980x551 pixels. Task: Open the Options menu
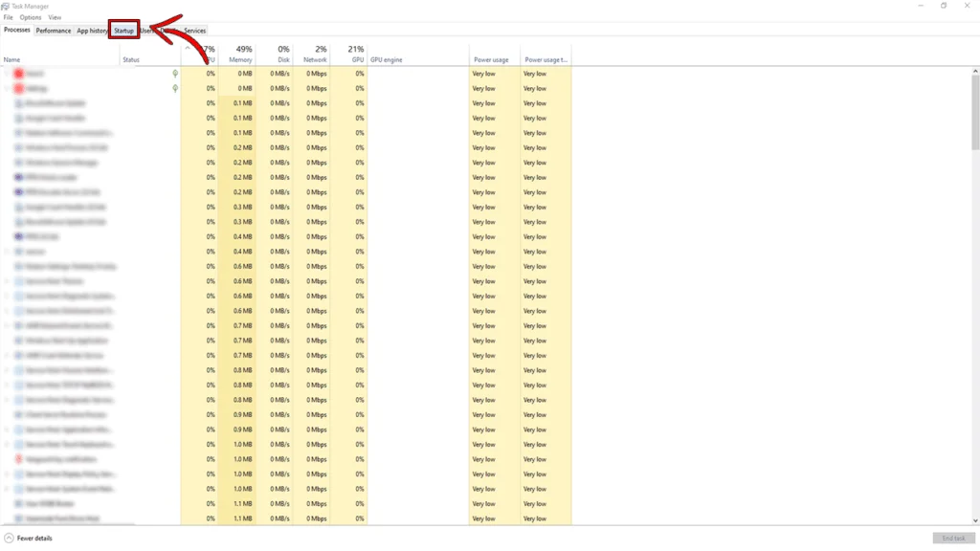[x=31, y=17]
